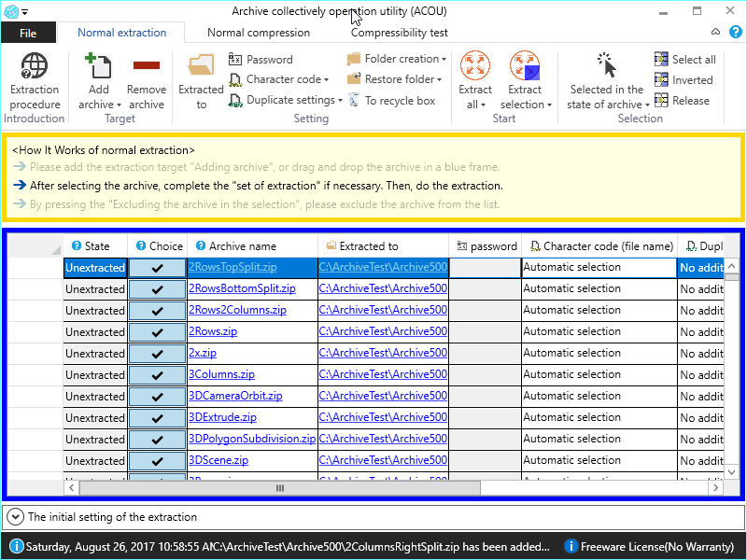747x560 pixels.
Task: Click the Character code (file name) column header
Action: point(599,245)
